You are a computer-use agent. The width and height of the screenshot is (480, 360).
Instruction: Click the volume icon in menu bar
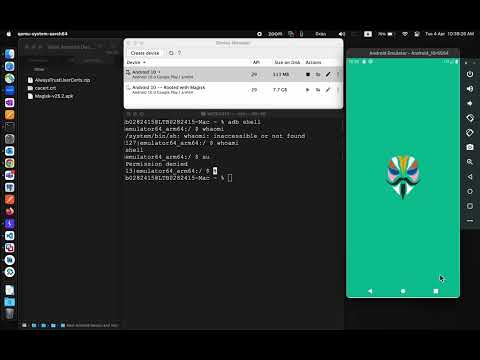[x=342, y=34]
